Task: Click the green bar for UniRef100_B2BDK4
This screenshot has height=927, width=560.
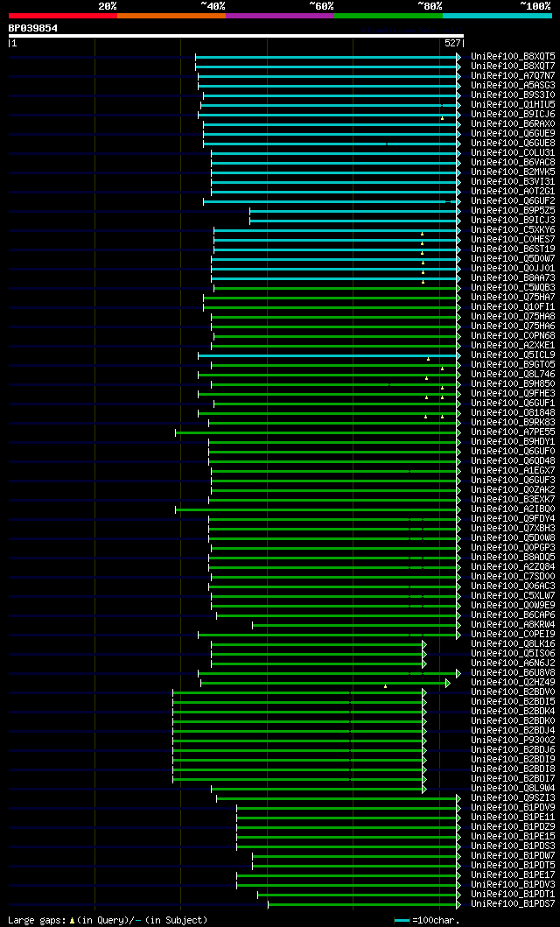Action: 299,713
